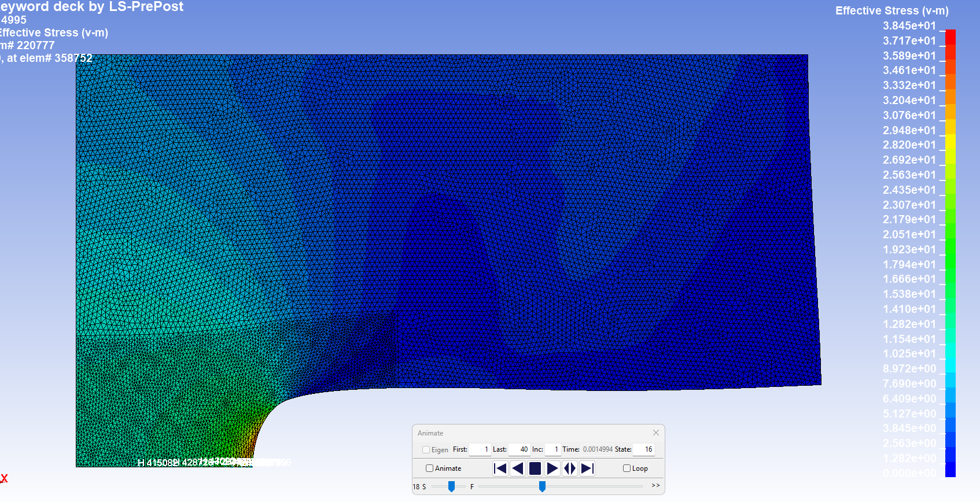Click the Last state input field
Viewport: 980px width, 502px height.
[x=519, y=449]
